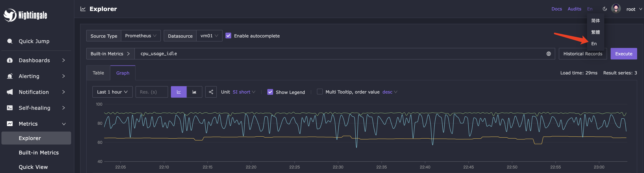Disable the Enable autocomplete checkbox
This screenshot has height=173, width=644.
(x=228, y=36)
